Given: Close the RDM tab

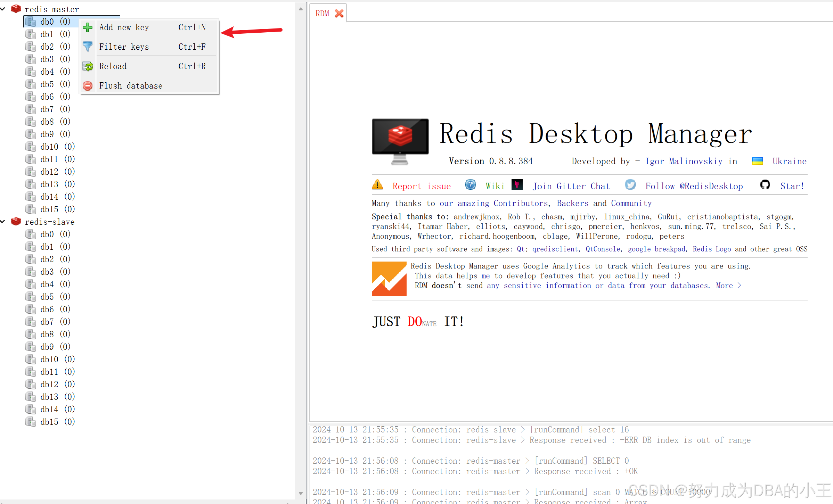Looking at the screenshot, I should [339, 13].
